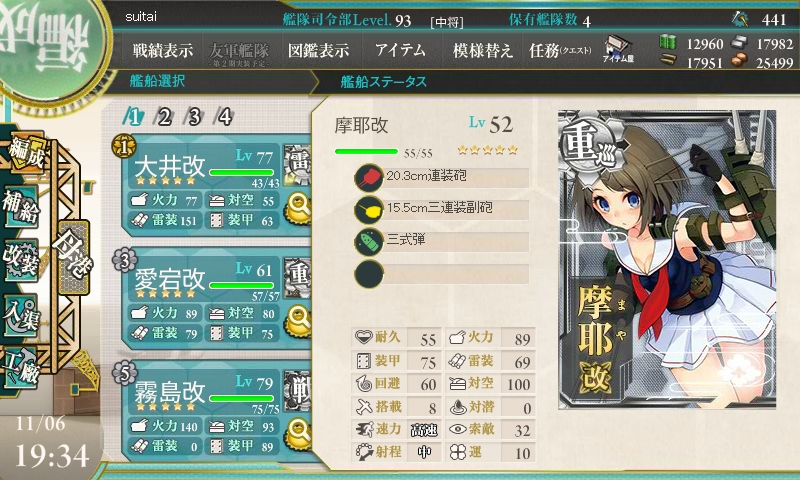Image resolution: width=800 pixels, height=480 pixels.
Task: Open the 任務 quest menu
Action: (560, 50)
